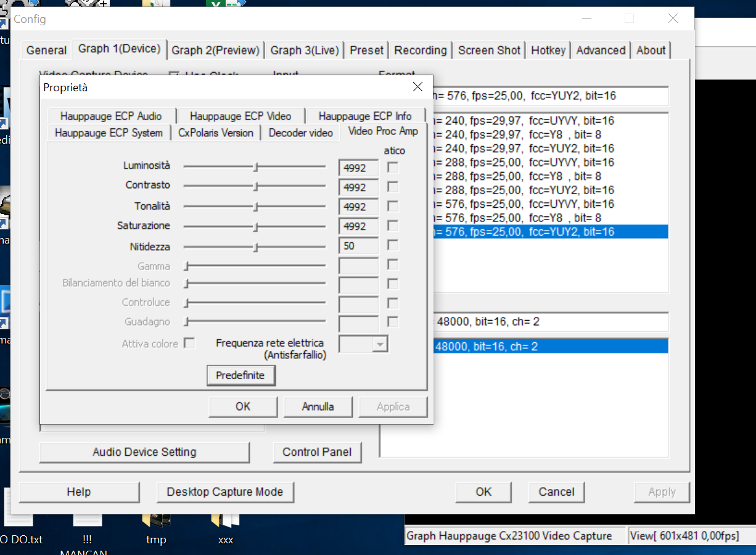Select highlighted 48000 bit=16 audio format
756x555 pixels.
click(550, 347)
